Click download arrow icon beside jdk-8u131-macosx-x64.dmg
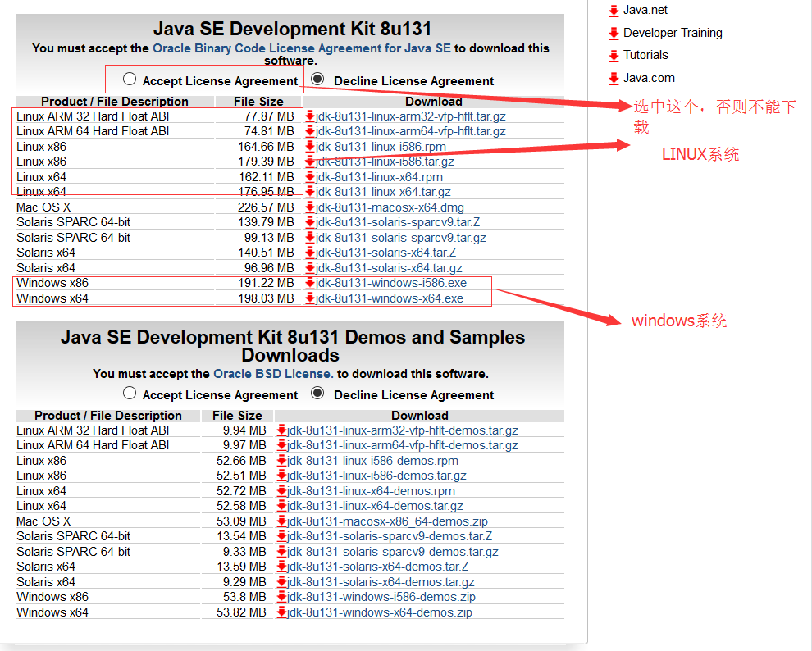Image resolution: width=812 pixels, height=651 pixels. pyautogui.click(x=310, y=207)
